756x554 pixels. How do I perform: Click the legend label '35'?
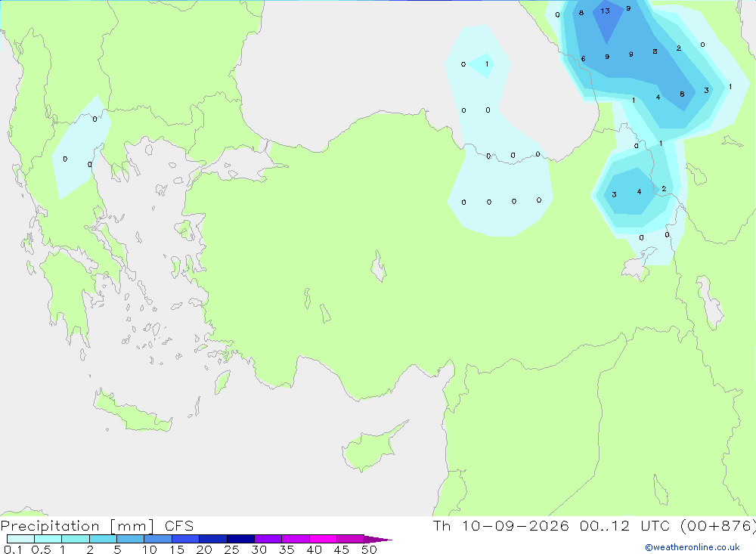pos(287,549)
